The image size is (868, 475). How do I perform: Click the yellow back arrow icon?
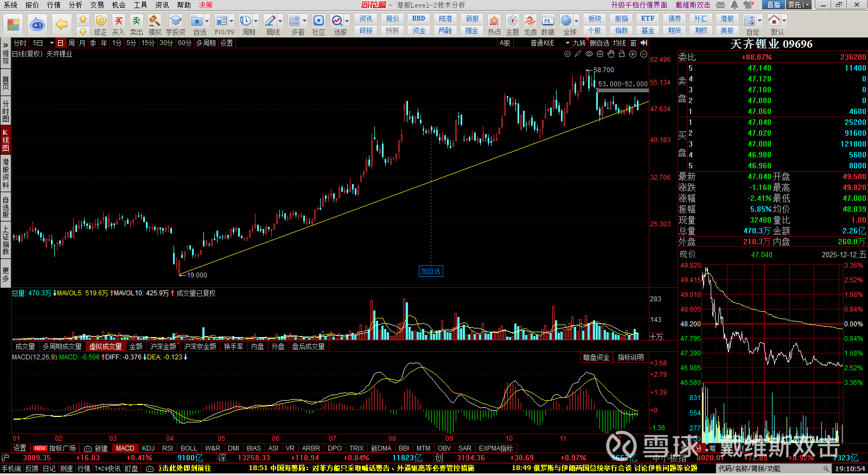62,24
